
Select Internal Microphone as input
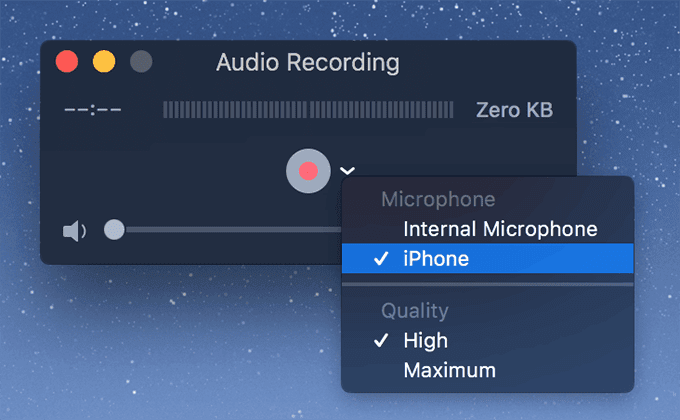tap(487, 229)
